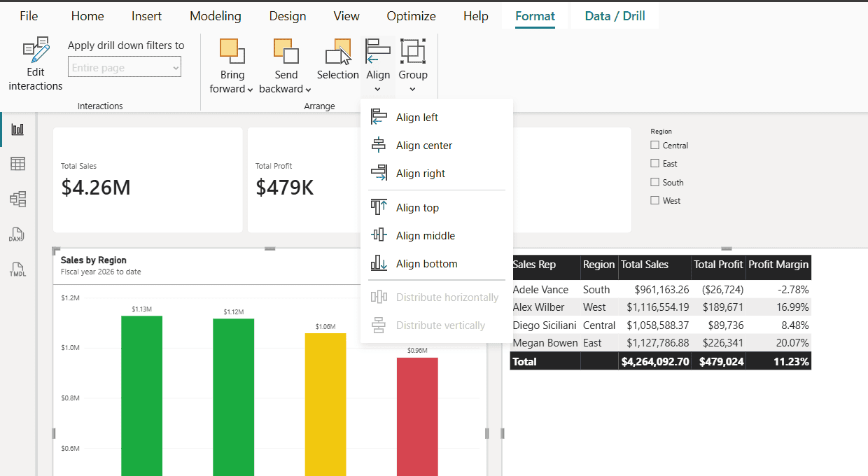Choose Align right from menu
Viewport: 868px width, 476px height.
tap(436, 173)
